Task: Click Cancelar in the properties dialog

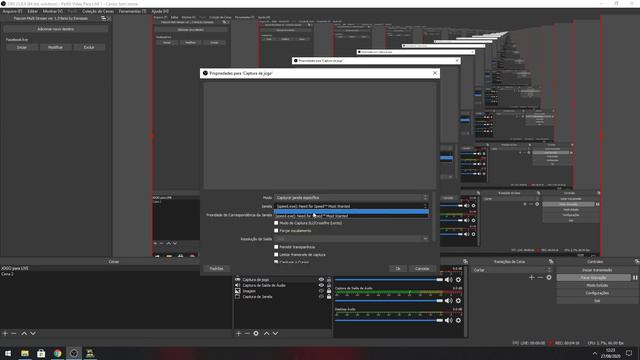Action: 422,269
